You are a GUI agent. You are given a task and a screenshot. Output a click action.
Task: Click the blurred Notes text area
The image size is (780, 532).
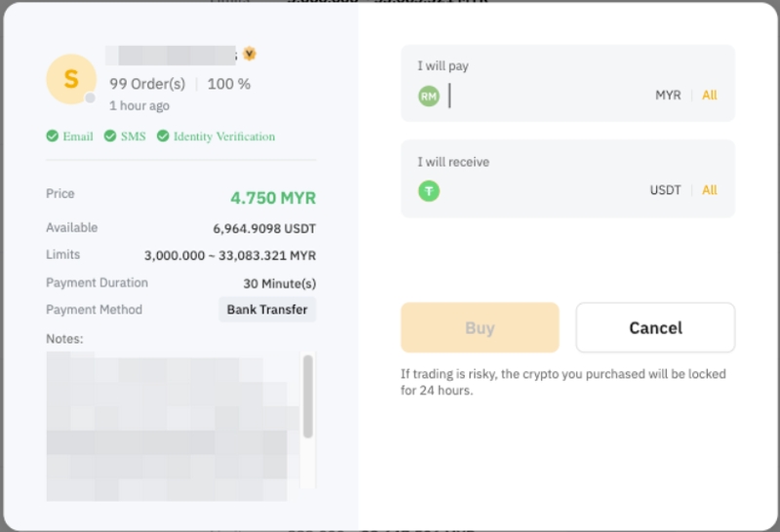[x=174, y=426]
